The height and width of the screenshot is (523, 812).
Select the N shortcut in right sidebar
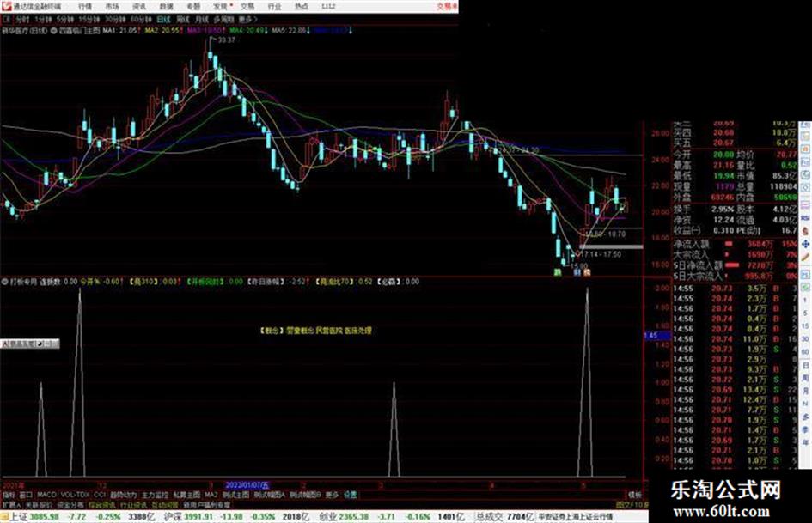(x=805, y=404)
